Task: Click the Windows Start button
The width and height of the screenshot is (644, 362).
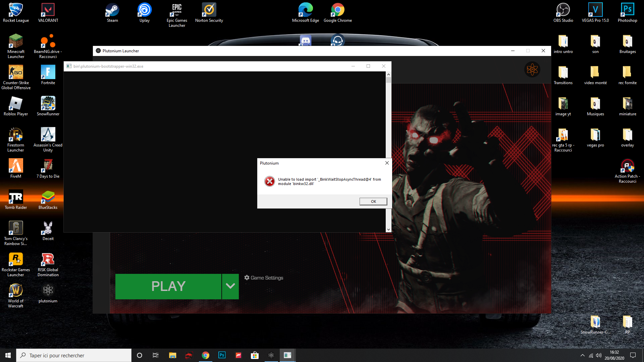Action: [8, 355]
